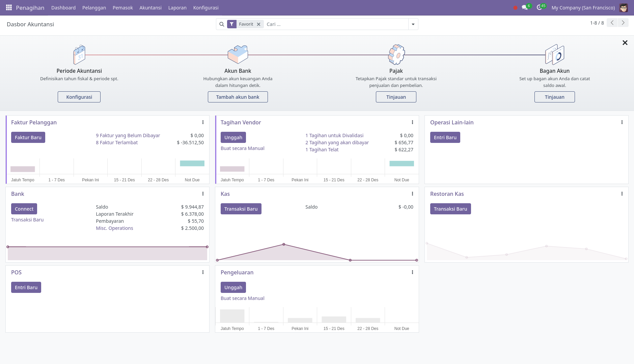Open Tagihan Vendor card options menu
634x364 pixels.
(x=412, y=122)
